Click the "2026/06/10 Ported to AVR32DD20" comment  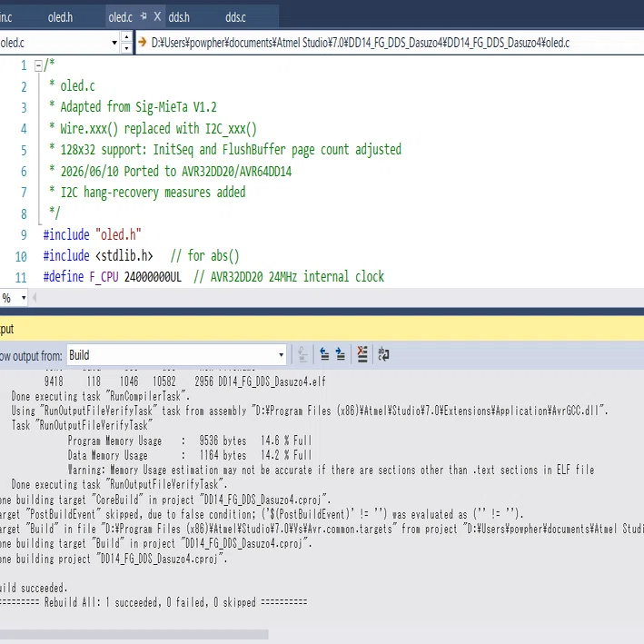(x=176, y=172)
